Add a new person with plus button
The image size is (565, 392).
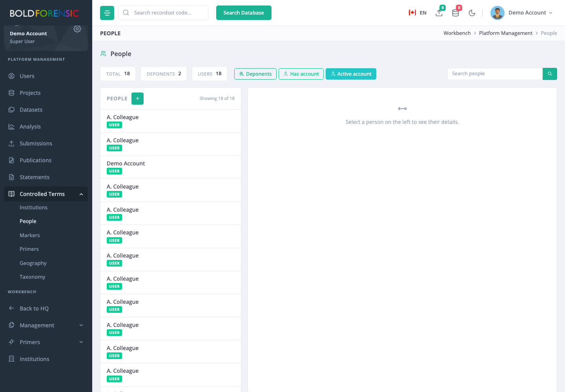137,99
